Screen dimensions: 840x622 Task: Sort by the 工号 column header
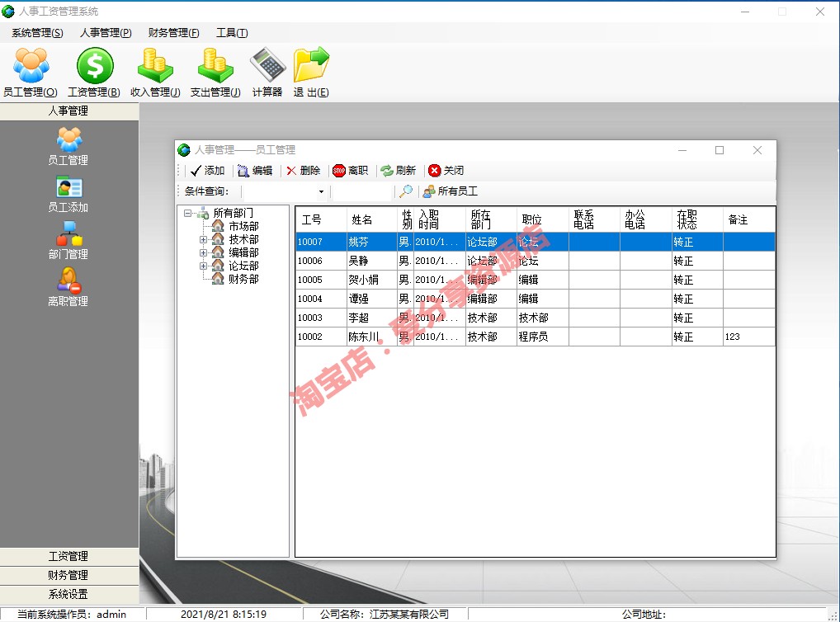click(x=322, y=219)
